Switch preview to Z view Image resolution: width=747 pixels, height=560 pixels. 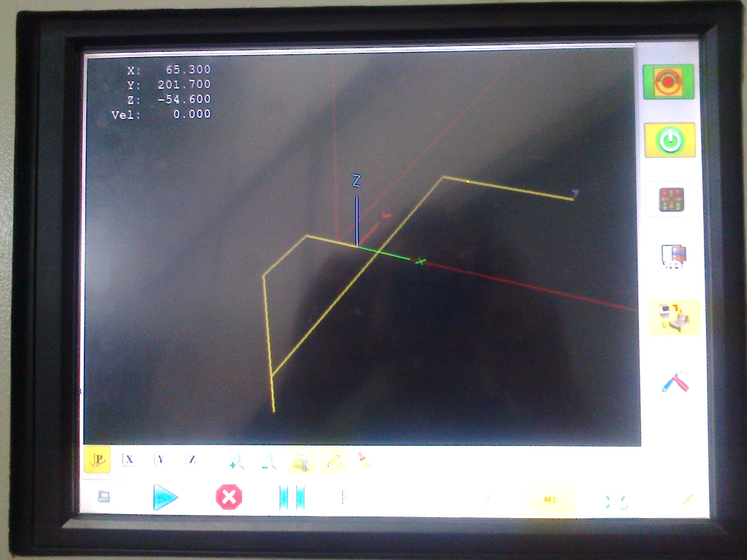pos(192,460)
